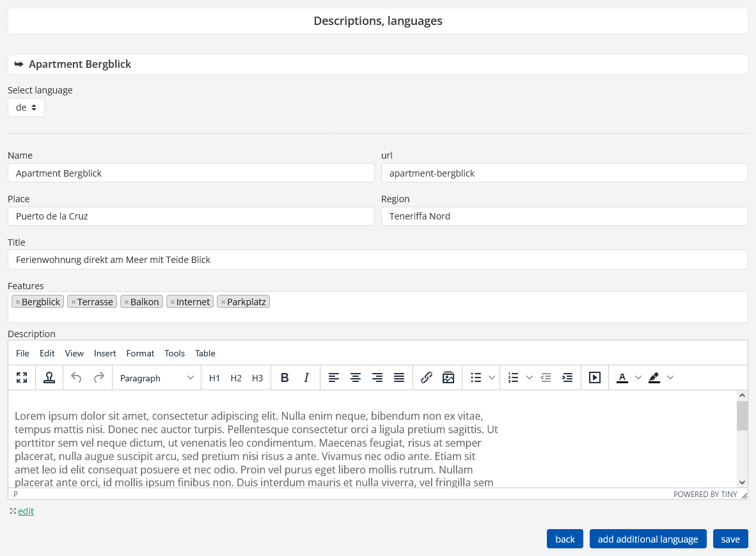This screenshot has height=556, width=756.
Task: Insert a link using the chain icon
Action: (x=427, y=377)
